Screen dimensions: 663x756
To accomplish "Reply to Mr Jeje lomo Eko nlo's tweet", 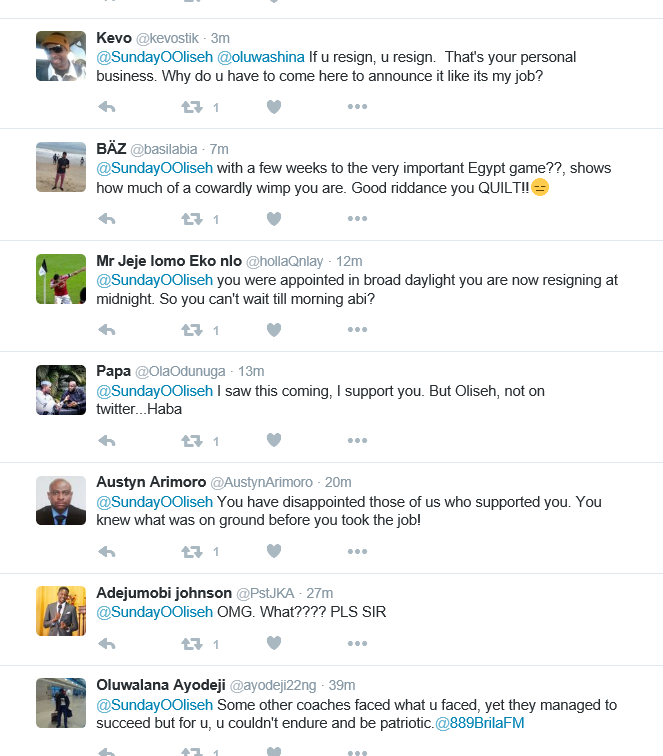I will point(107,330).
